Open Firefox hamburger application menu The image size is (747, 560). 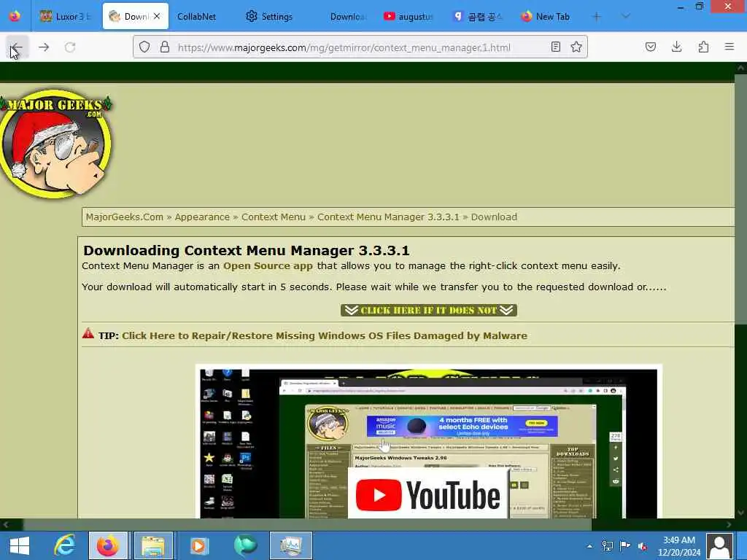point(729,47)
